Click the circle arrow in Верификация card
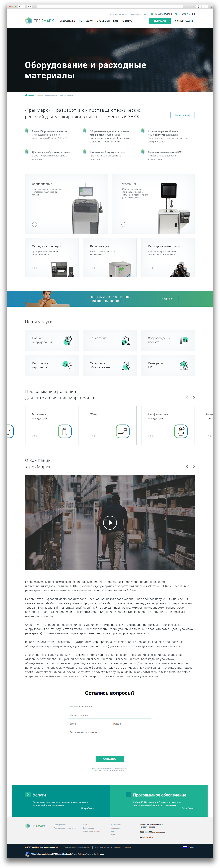220x868 pixels. 92,268
